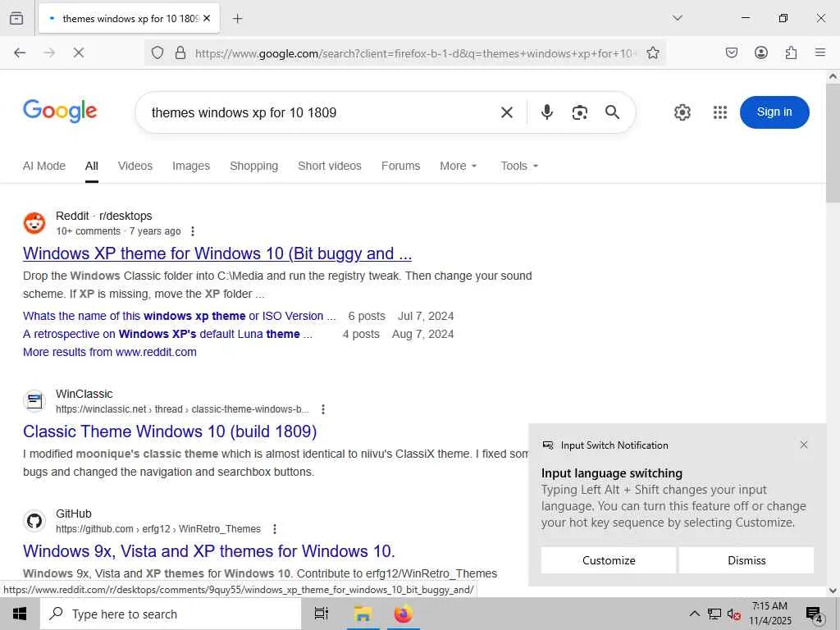The width and height of the screenshot is (840, 630).
Task: Open a new tab with plus button
Action: (x=237, y=19)
